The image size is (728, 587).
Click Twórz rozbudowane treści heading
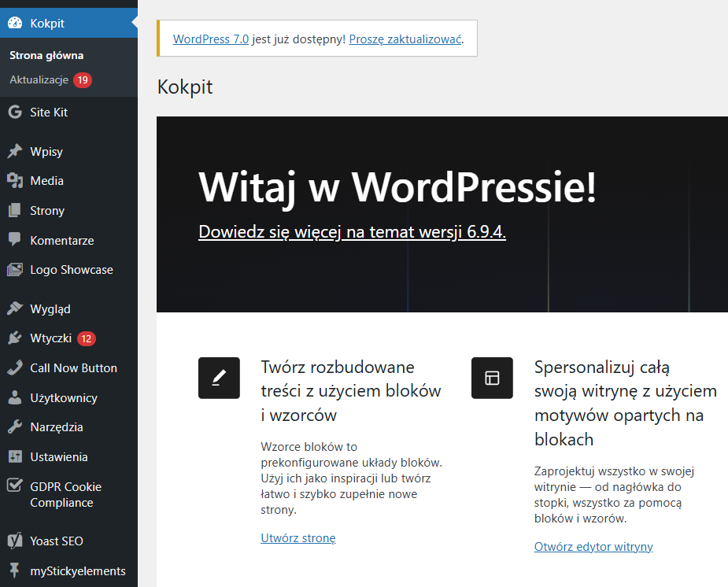point(351,391)
